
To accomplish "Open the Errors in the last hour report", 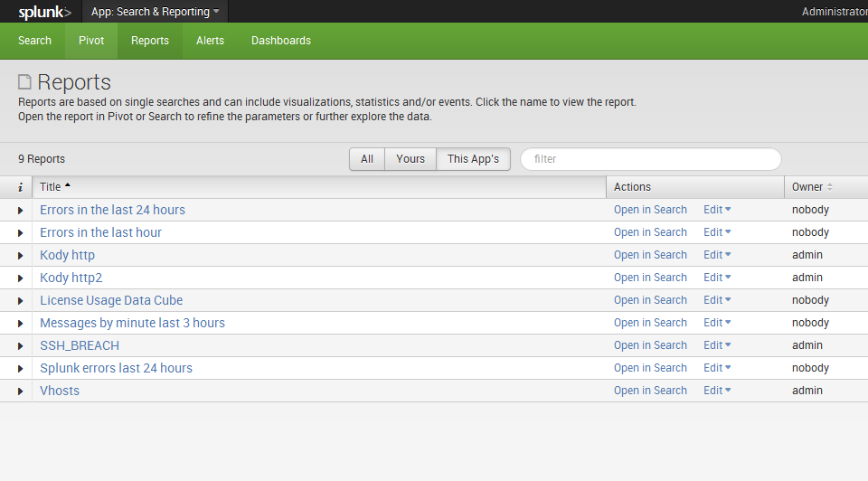I will pyautogui.click(x=101, y=232).
